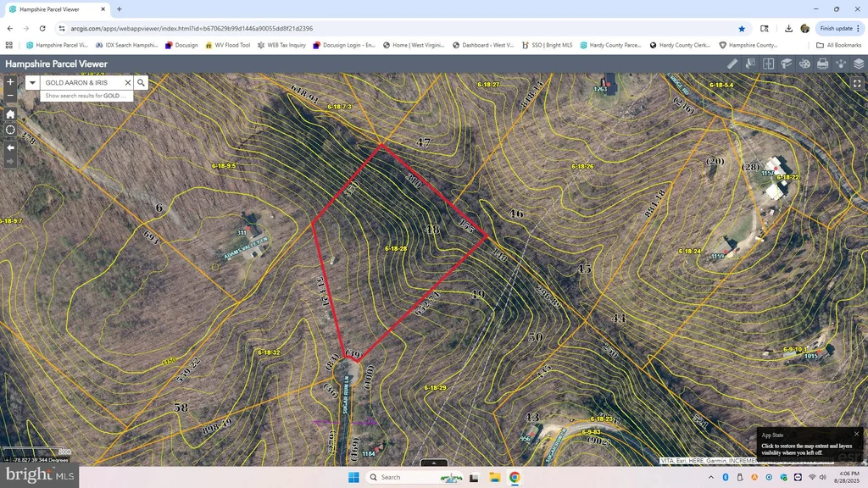Open the Measurement ruler tool
868x488 pixels.
[732, 64]
